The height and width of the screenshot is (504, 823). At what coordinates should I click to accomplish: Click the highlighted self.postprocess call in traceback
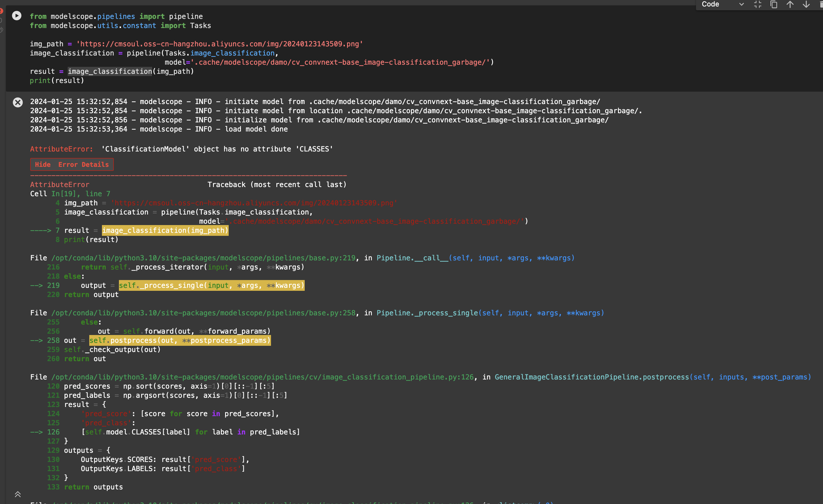tap(180, 340)
